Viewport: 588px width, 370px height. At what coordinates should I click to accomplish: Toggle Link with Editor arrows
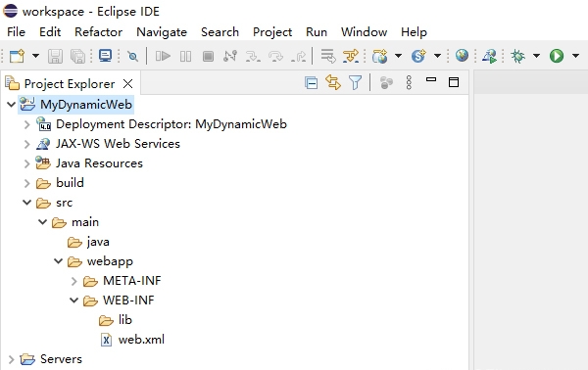(x=333, y=82)
